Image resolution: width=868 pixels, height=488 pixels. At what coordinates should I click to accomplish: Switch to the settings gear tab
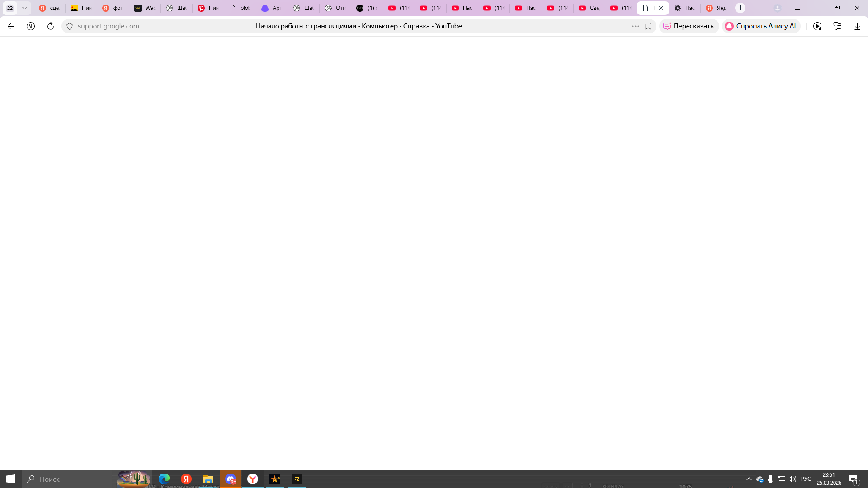[x=684, y=8]
